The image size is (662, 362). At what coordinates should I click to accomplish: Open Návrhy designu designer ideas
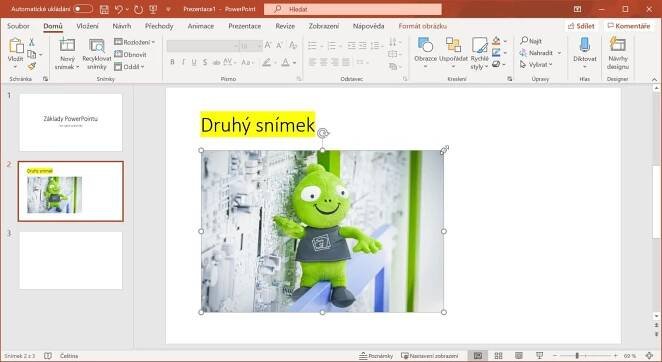coord(618,54)
